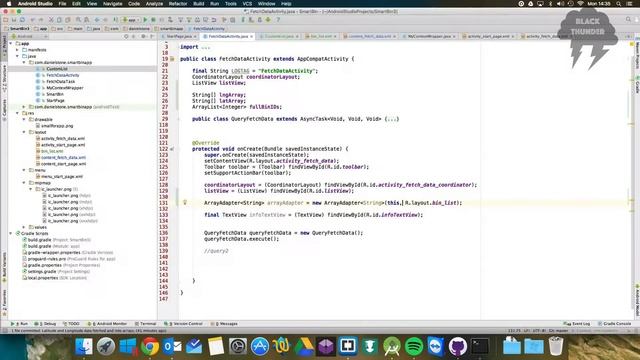Click the light bulb intention icon on line 131
This screenshot has width=640, height=360.
tap(184, 202)
